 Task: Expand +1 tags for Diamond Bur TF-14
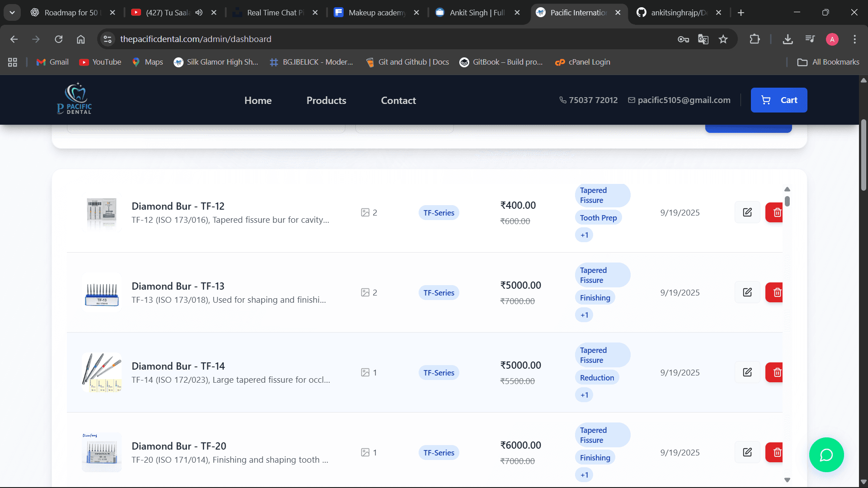[x=584, y=395]
